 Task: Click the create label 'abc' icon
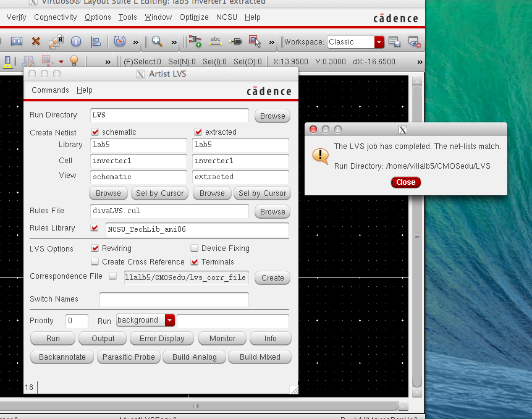[215, 42]
